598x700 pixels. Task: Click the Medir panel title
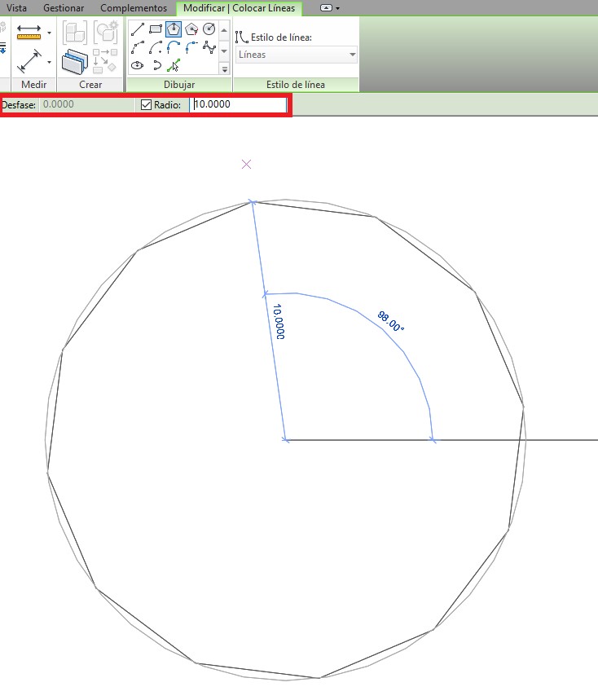coord(33,85)
